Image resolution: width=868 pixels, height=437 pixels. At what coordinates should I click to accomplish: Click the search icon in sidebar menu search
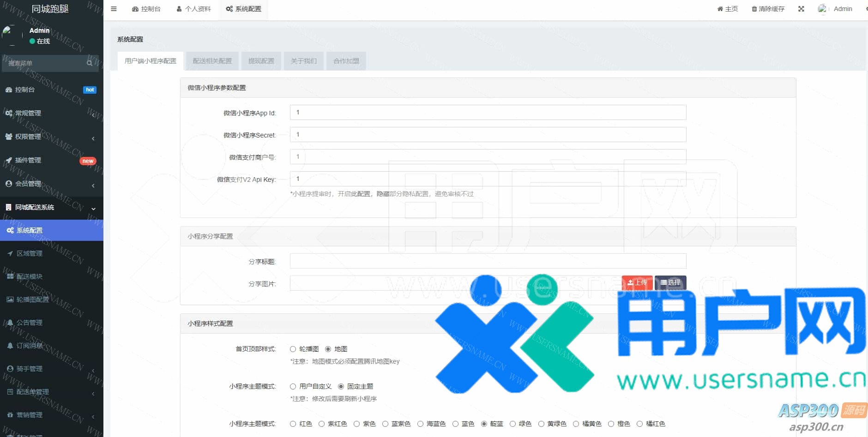point(90,63)
